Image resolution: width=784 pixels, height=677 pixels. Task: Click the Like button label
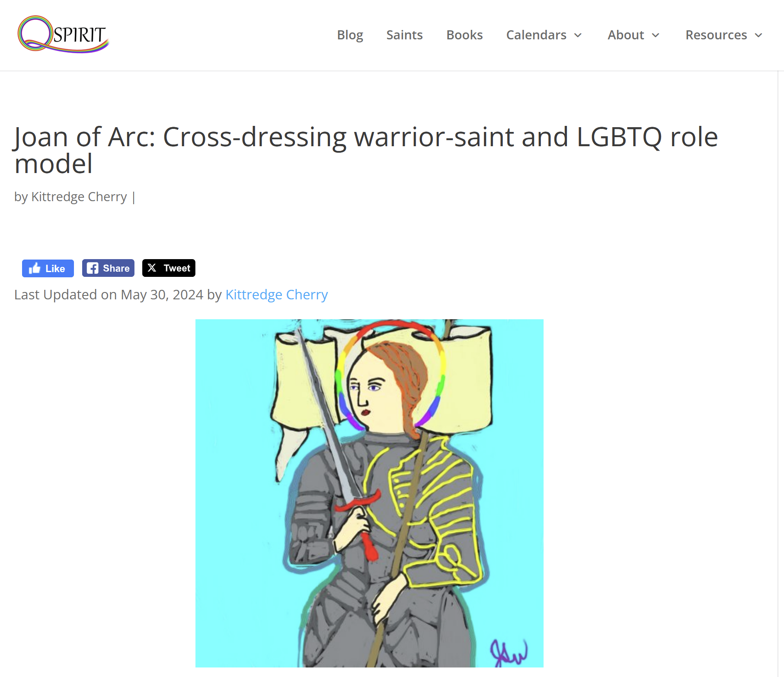[55, 269]
